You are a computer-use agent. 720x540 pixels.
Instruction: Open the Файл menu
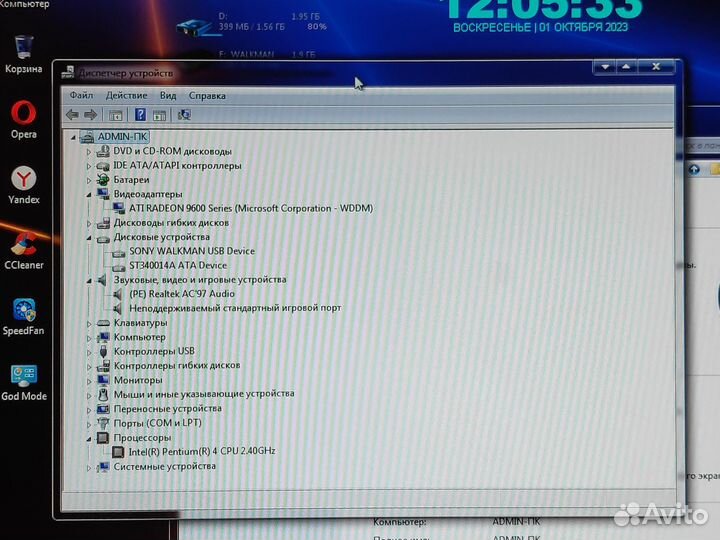pos(81,96)
